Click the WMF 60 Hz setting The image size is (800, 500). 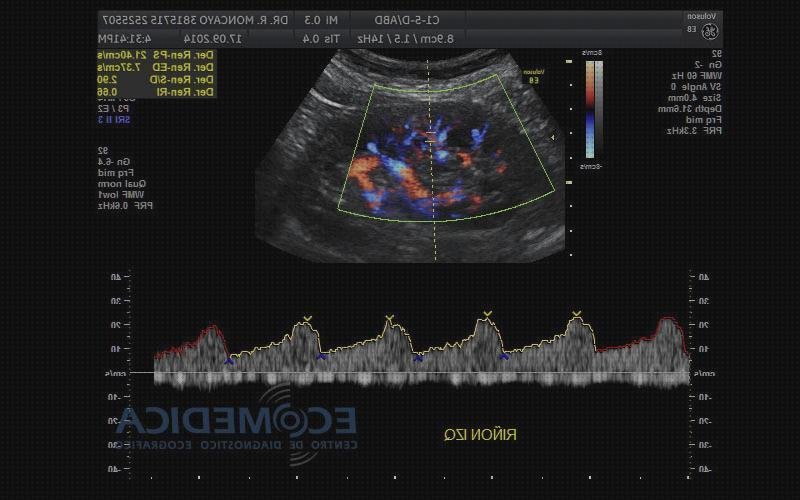click(697, 76)
